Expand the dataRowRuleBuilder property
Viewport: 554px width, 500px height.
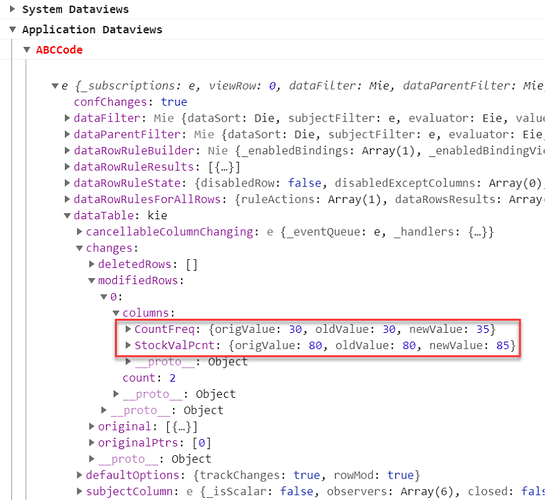(x=67, y=151)
